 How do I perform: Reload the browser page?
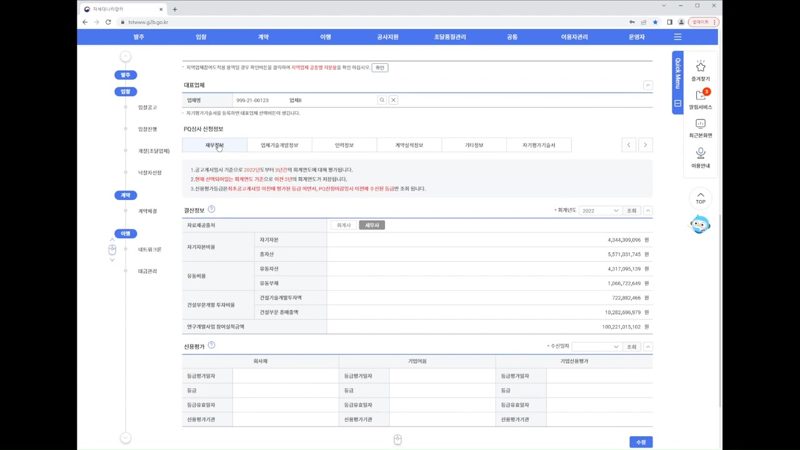tap(108, 22)
